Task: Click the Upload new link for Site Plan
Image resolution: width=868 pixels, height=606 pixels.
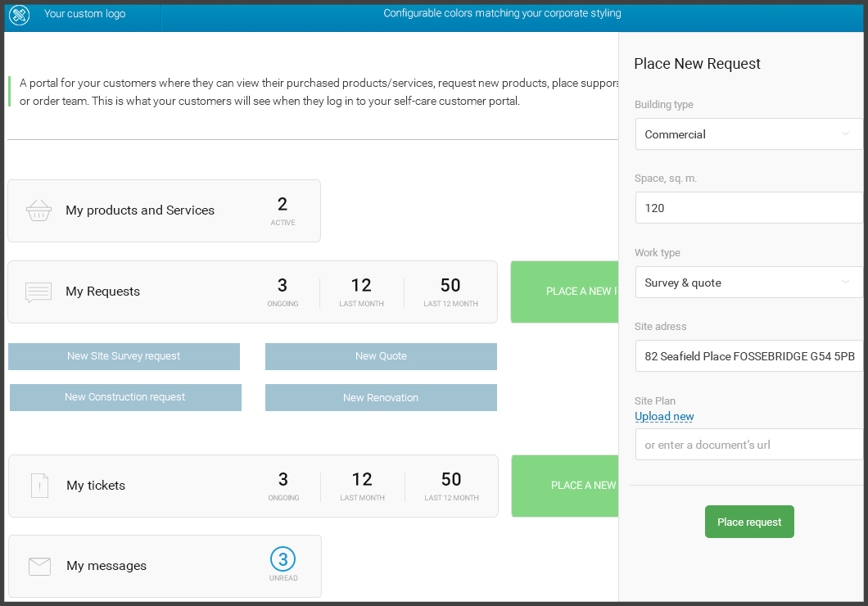Action: (663, 416)
